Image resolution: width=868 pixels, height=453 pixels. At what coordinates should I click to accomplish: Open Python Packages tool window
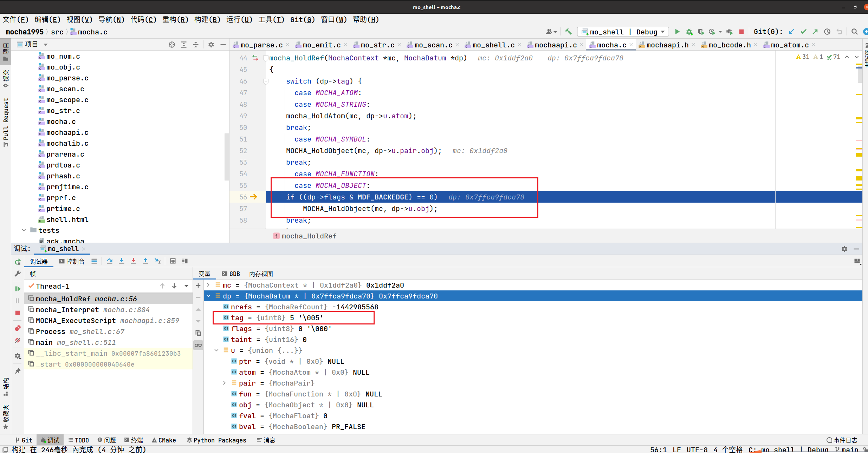point(216,440)
